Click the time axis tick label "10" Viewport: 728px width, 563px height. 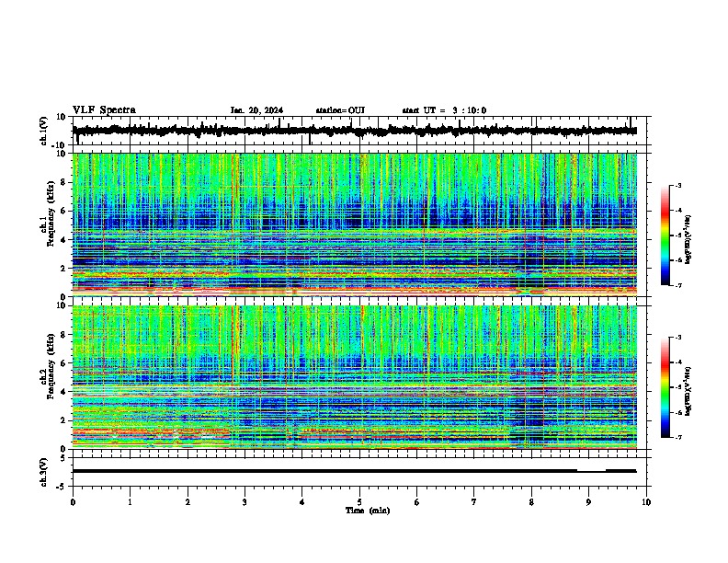[x=646, y=502]
